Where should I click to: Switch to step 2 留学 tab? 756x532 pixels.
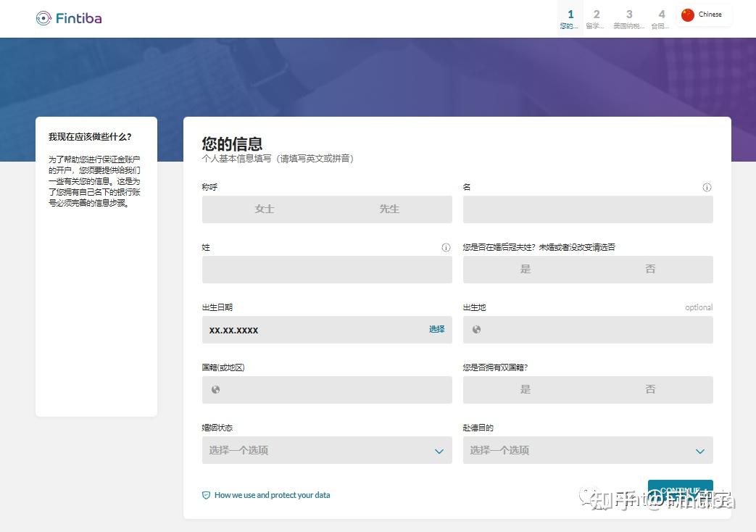coord(596,18)
